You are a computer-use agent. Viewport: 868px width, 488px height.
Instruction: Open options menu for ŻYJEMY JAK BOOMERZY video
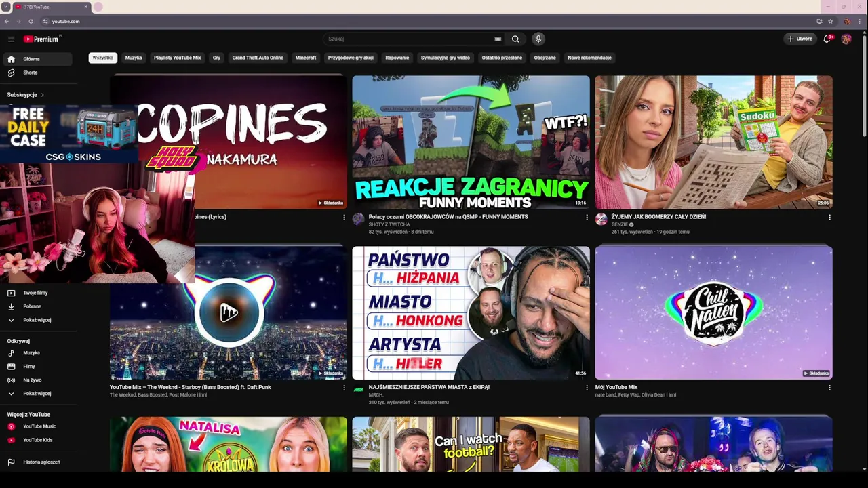click(829, 218)
